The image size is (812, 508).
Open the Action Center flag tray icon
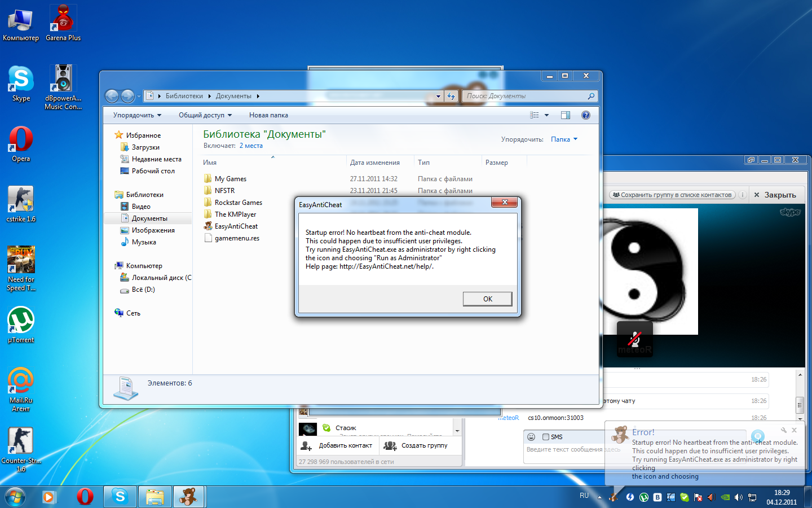698,497
